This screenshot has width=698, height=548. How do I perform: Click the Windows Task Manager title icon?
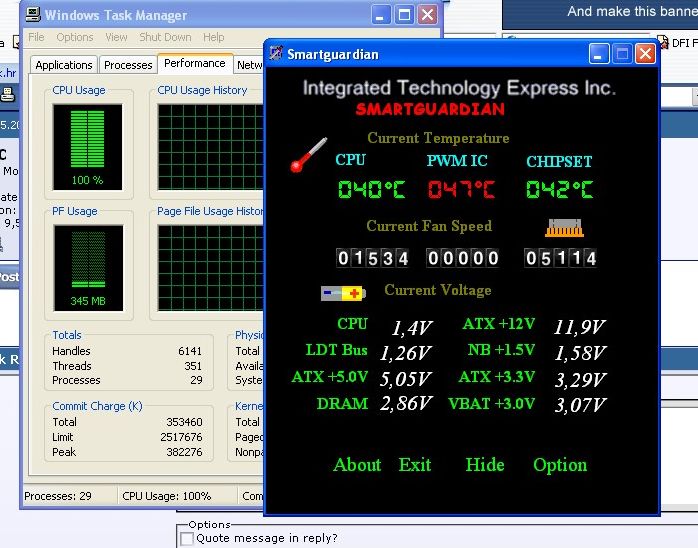(32, 15)
